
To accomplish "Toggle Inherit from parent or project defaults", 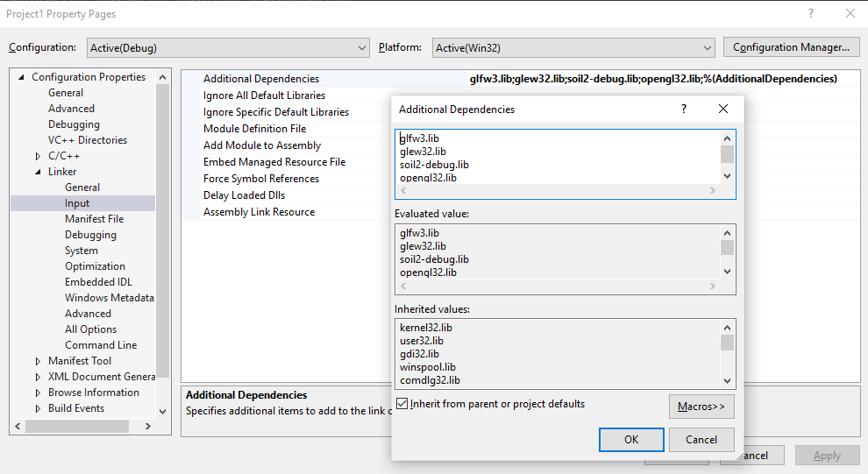I will point(402,404).
